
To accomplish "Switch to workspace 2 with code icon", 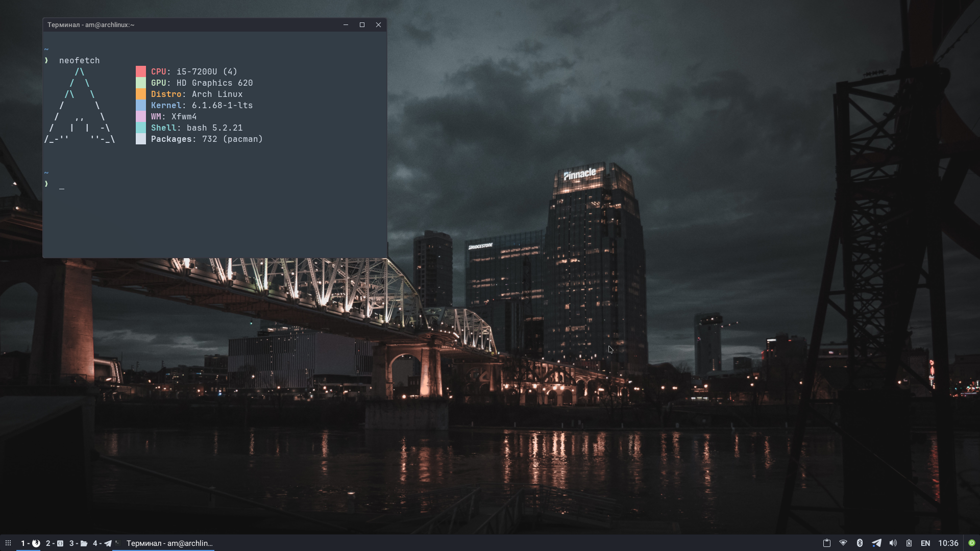I will click(55, 543).
